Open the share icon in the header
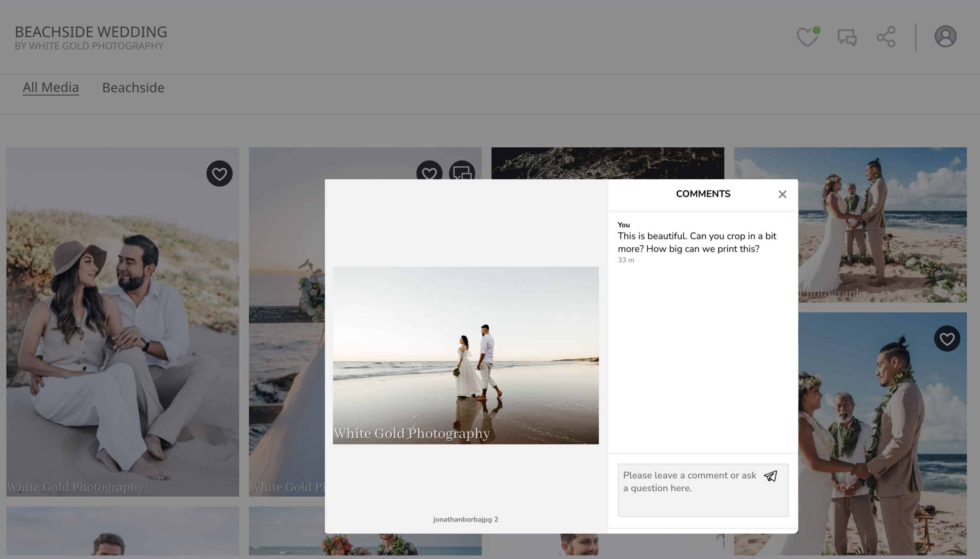Screen dimensions: 980x559 [885, 37]
